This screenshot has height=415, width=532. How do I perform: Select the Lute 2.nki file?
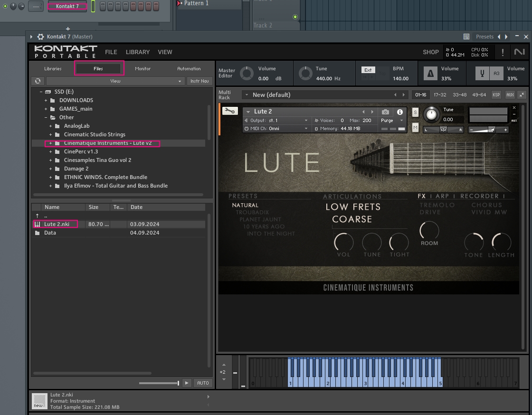point(57,224)
